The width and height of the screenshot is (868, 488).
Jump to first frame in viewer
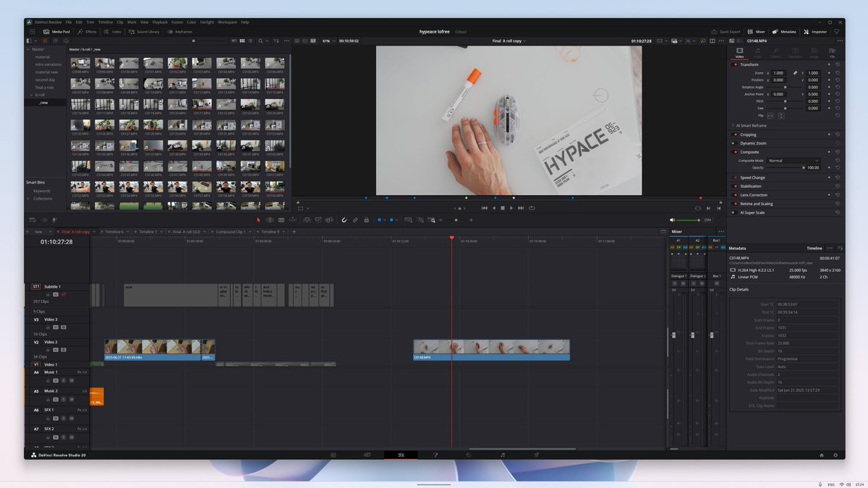(x=484, y=208)
